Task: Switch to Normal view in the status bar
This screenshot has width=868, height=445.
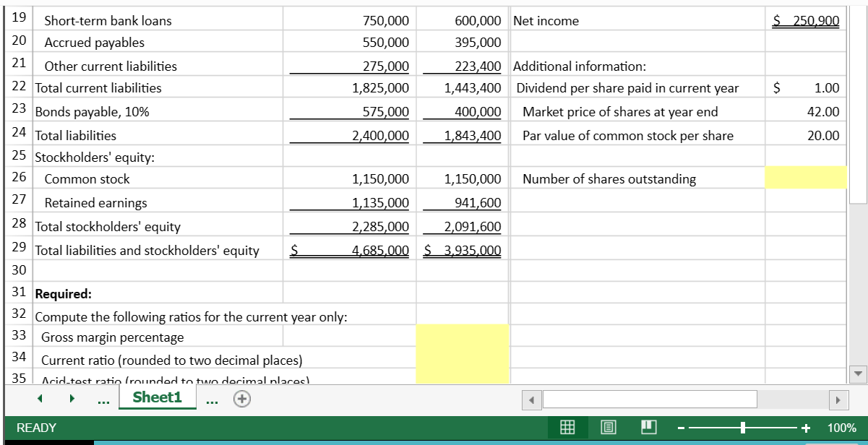Action: 567,427
